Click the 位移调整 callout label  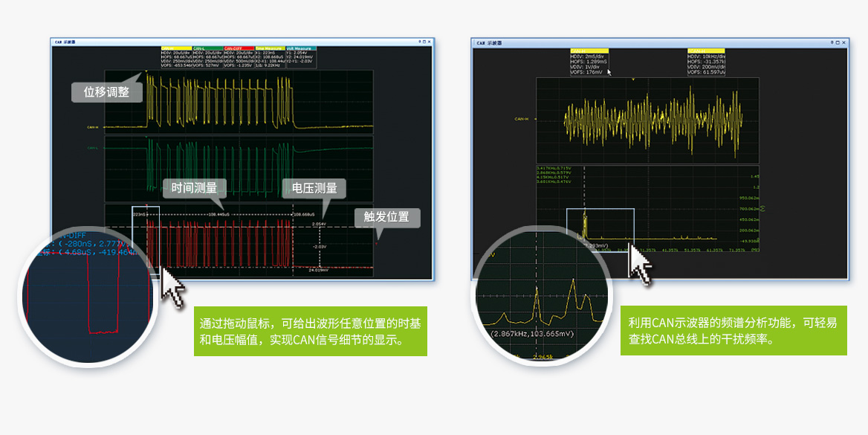[106, 92]
